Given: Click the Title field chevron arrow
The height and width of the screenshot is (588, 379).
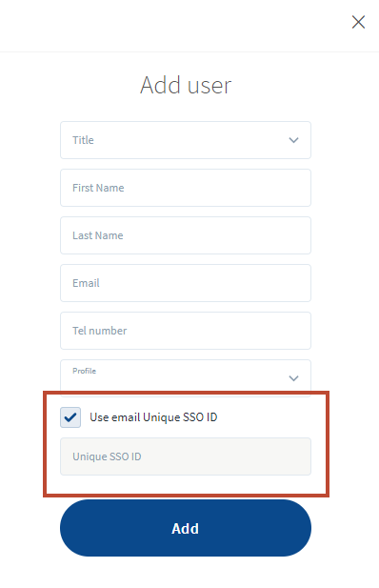Looking at the screenshot, I should (293, 140).
